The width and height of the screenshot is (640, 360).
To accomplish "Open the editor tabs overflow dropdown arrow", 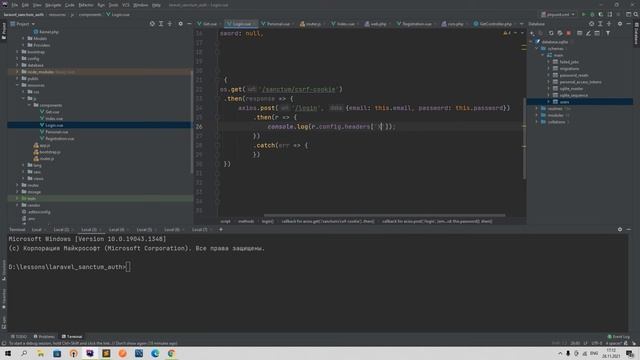I will [521, 24].
